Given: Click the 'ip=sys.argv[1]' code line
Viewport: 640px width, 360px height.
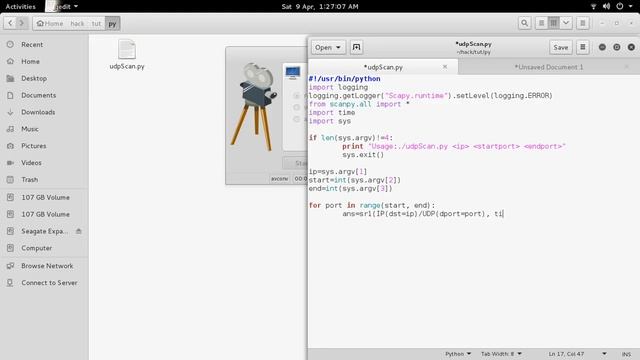Looking at the screenshot, I should tap(338, 171).
